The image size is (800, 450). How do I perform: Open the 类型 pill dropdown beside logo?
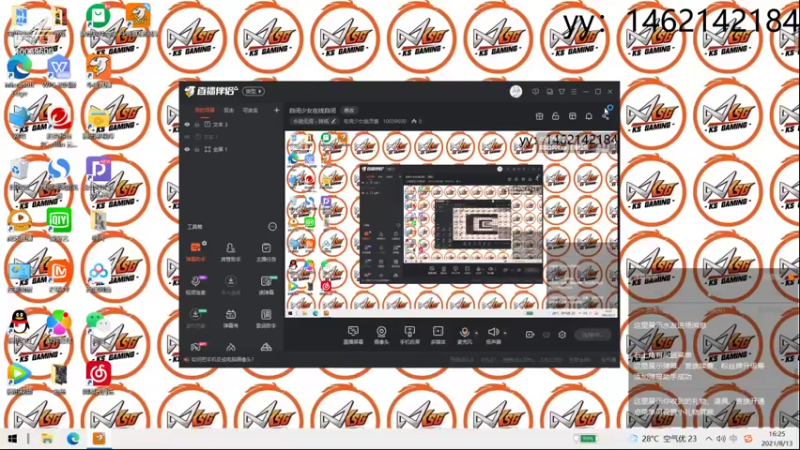point(253,91)
